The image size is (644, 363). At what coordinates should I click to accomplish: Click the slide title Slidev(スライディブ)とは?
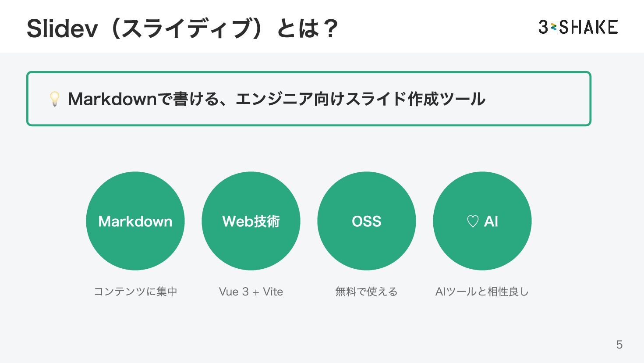point(182,28)
